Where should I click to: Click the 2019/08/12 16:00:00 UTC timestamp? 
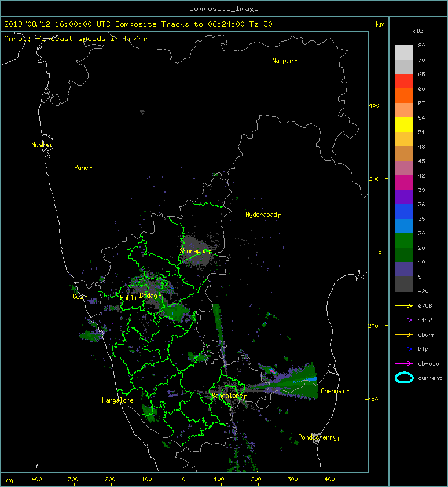coord(57,24)
